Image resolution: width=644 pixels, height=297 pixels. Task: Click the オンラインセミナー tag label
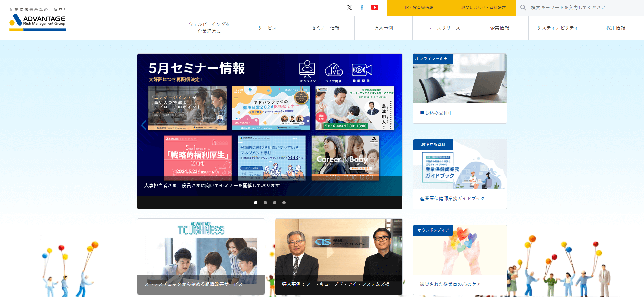click(x=433, y=59)
